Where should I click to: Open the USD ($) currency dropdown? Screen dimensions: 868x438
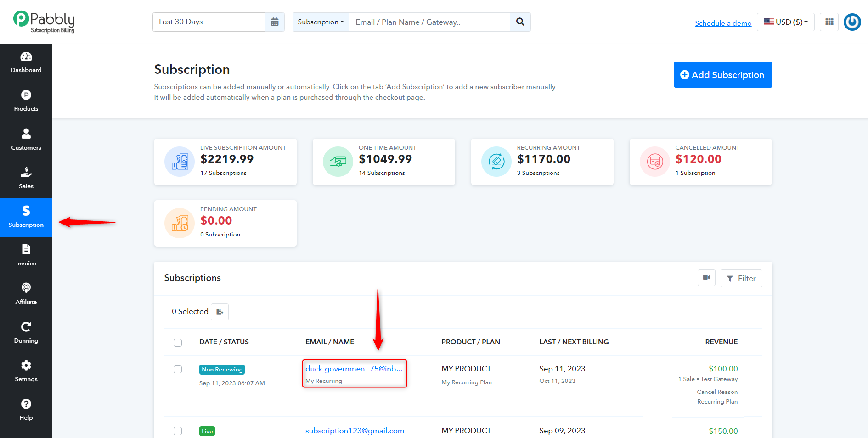(785, 22)
